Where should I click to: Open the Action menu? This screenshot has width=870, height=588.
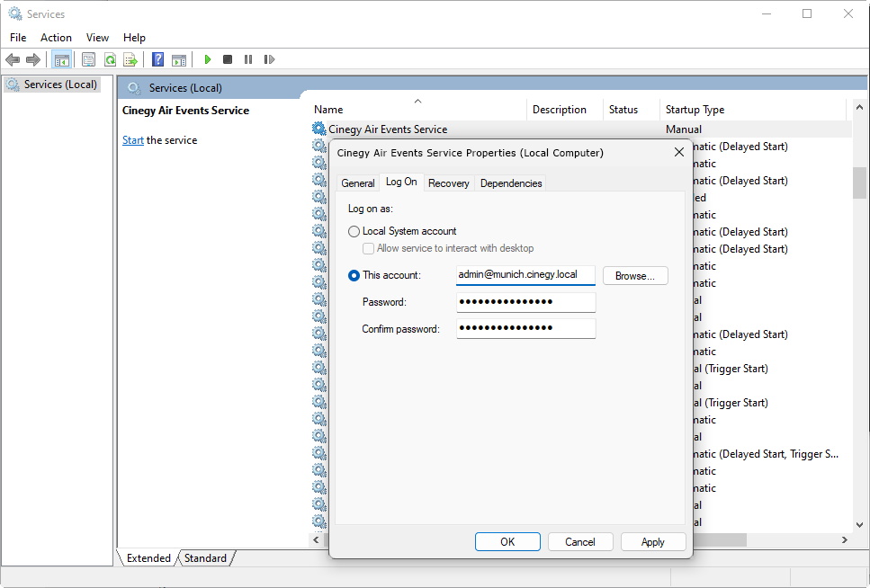(x=56, y=38)
